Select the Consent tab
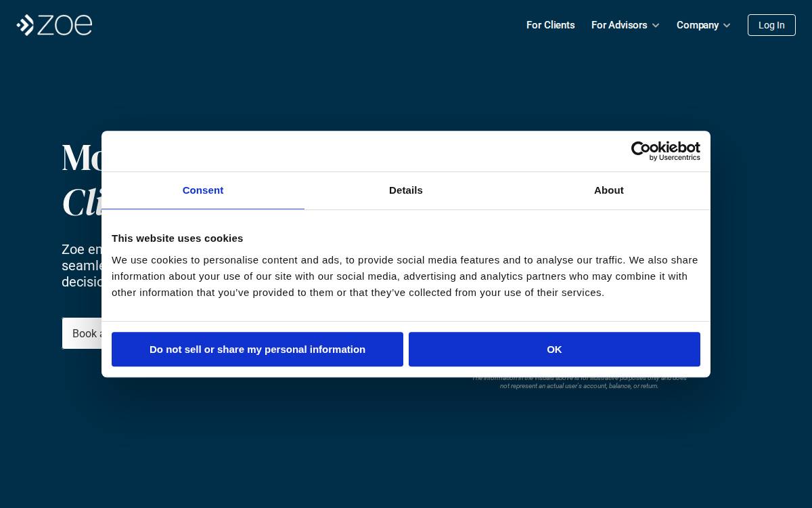This screenshot has height=508, width=812. [203, 190]
